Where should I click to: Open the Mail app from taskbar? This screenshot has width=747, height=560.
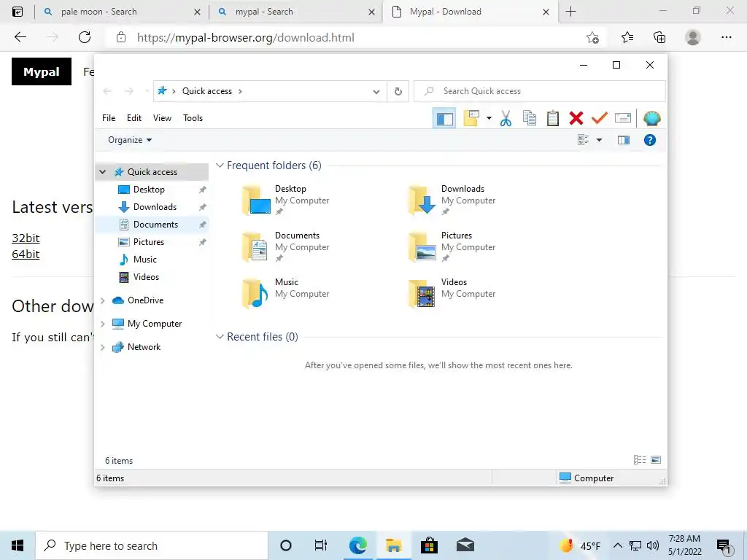pyautogui.click(x=465, y=545)
